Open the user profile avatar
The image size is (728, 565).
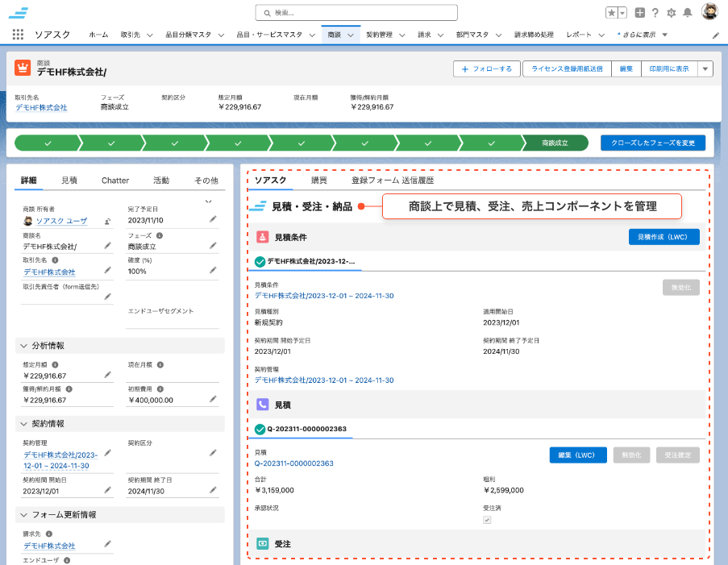709,11
